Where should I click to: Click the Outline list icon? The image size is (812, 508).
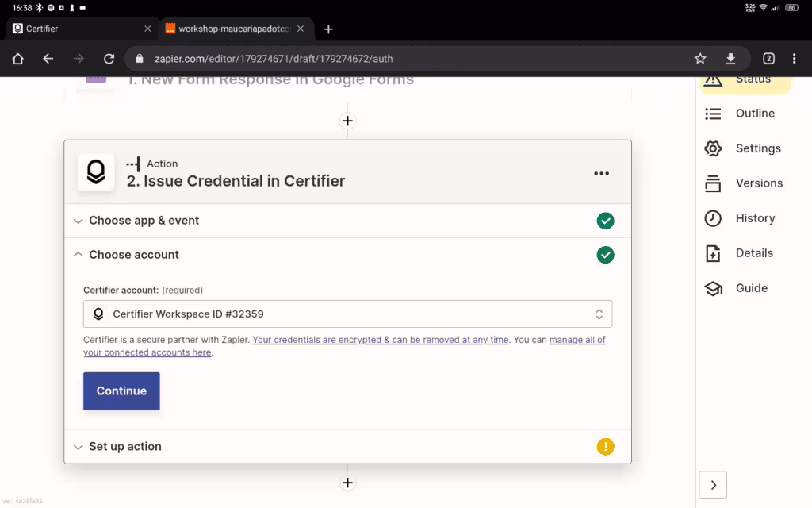(713, 114)
